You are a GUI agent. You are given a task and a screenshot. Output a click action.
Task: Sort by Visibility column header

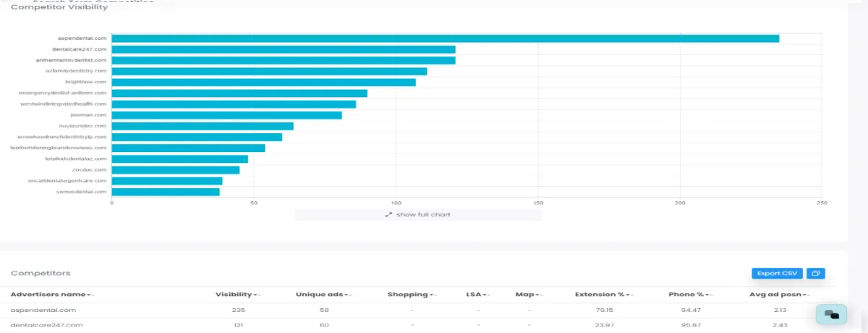237,295
